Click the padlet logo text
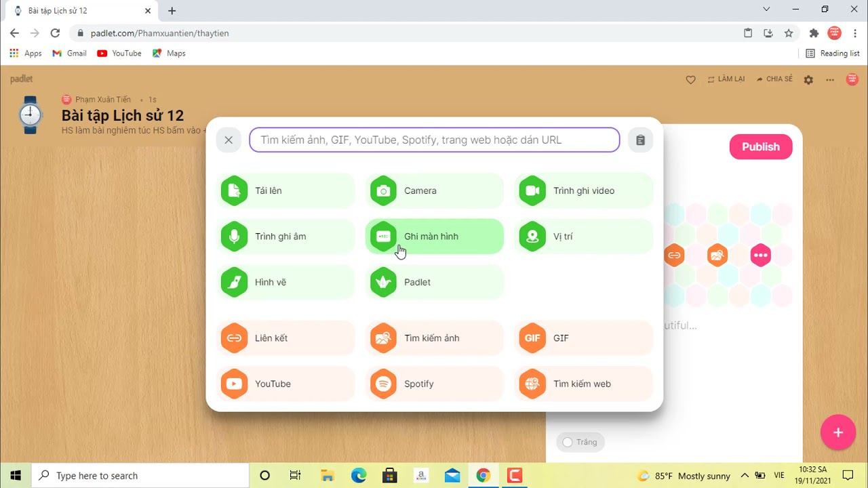Viewport: 868px width, 488px height. click(22, 79)
